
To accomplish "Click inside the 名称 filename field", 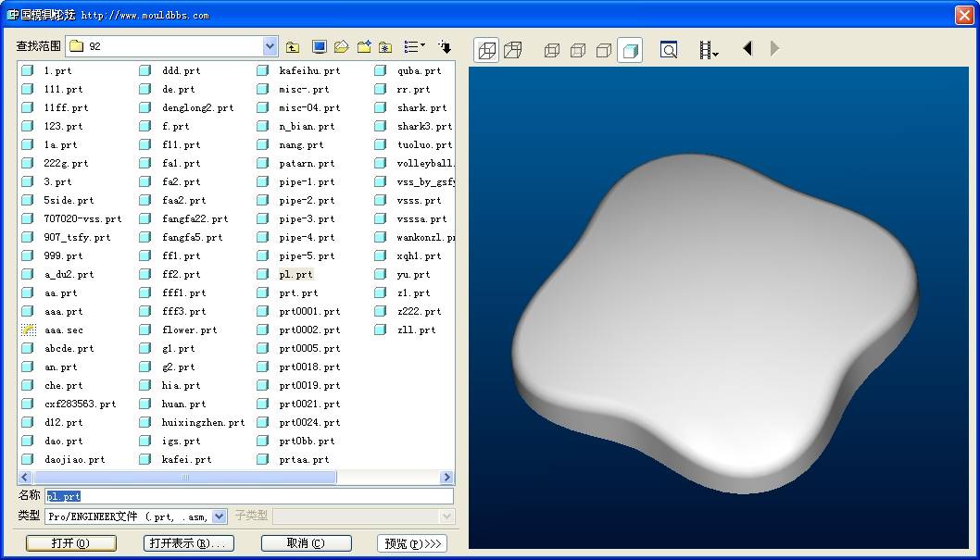I will pyautogui.click(x=249, y=496).
